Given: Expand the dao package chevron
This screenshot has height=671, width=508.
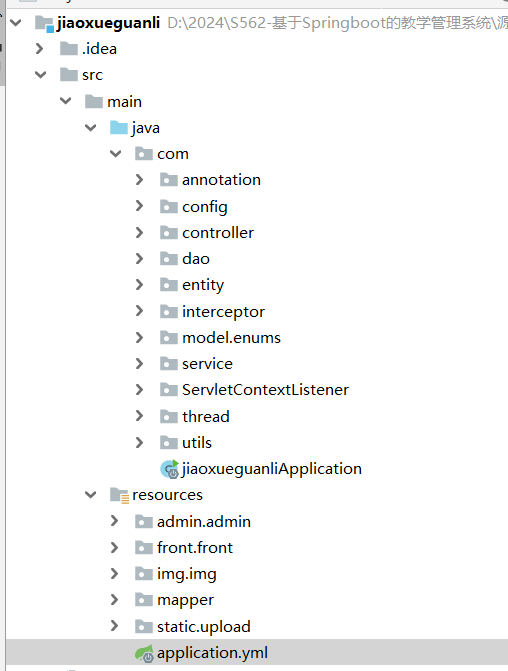Looking at the screenshot, I should click(x=140, y=258).
